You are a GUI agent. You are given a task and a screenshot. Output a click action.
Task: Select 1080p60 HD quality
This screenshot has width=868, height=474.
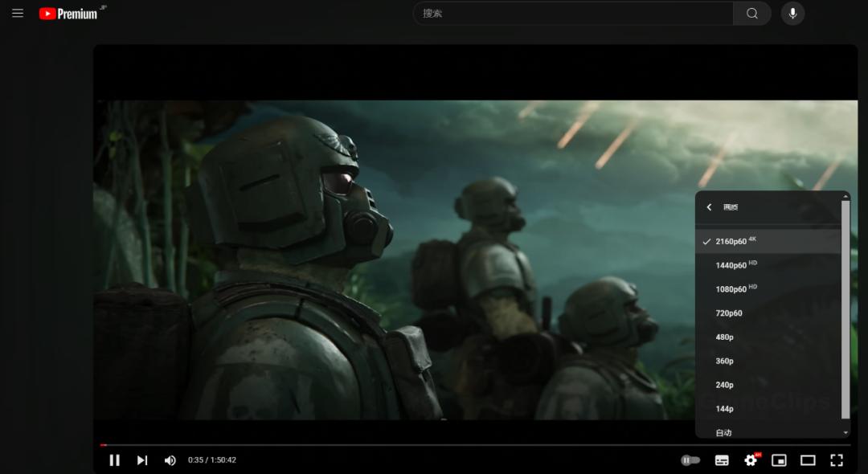[x=768, y=288]
